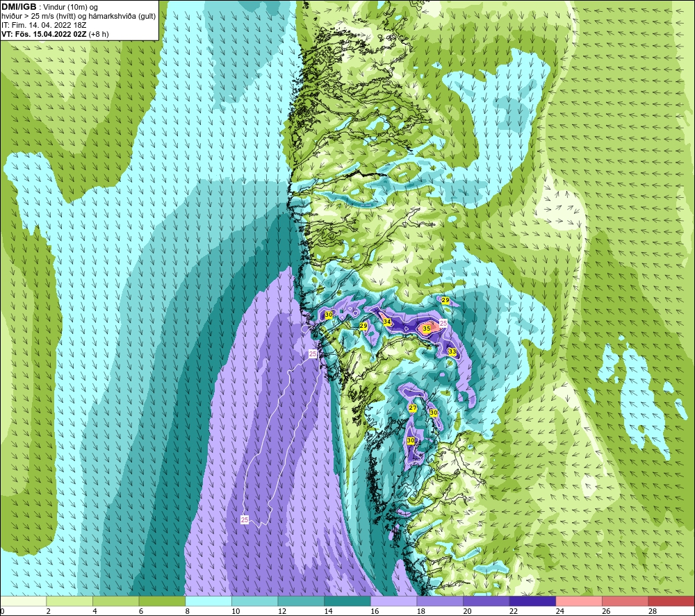Click the '(+8 h)' forecast offset text
695x616 pixels.
click(99, 34)
